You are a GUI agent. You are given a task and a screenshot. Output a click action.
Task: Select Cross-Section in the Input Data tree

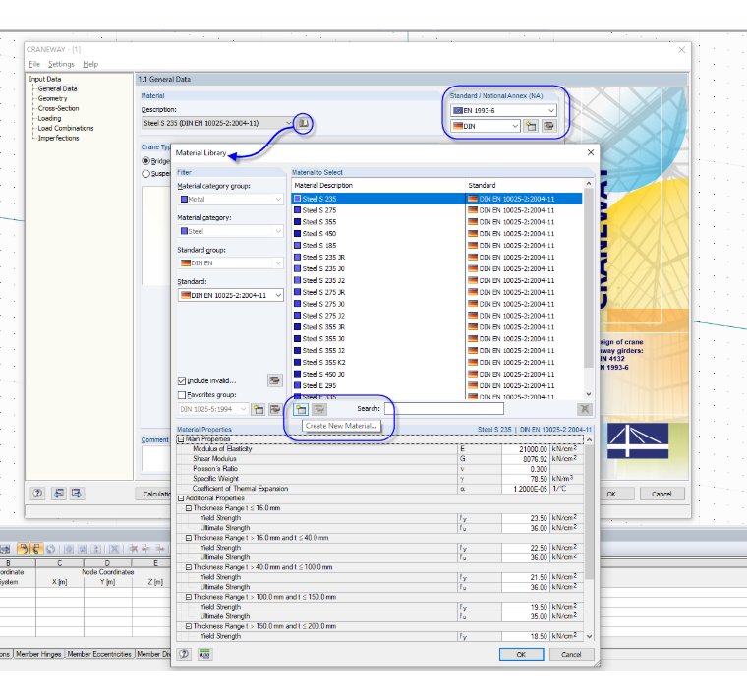click(59, 109)
